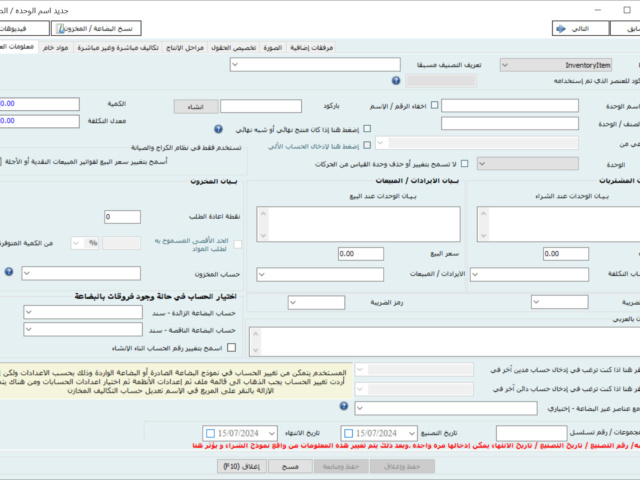Check اسمح بتغيير رقم الحساب اثناء الإنشاء
The width and height of the screenshot is (640, 480).
231,347
